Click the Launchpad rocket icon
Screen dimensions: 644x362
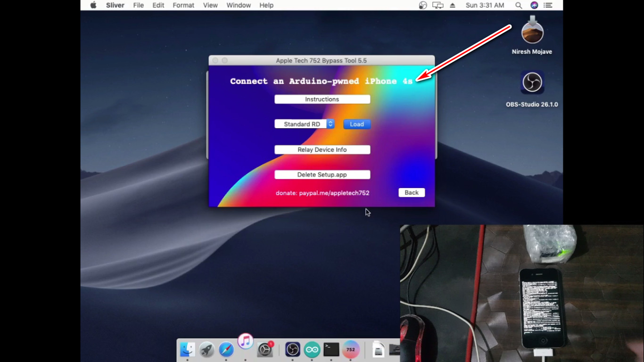(206, 350)
